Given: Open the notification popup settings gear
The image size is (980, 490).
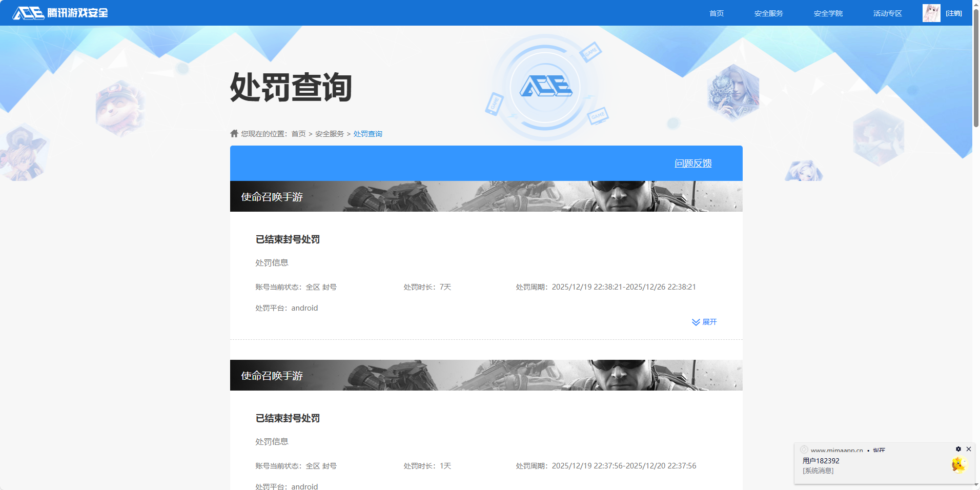Looking at the screenshot, I should pos(958,448).
